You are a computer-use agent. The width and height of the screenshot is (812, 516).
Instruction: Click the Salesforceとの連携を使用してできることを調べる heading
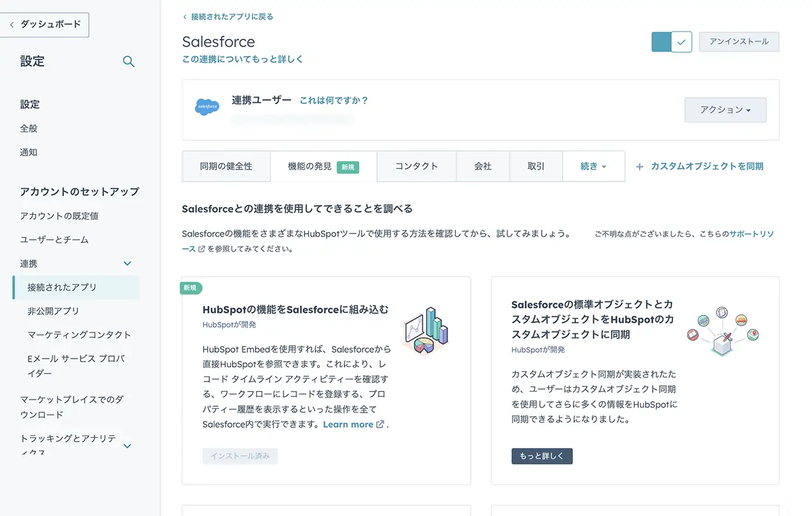coord(297,209)
